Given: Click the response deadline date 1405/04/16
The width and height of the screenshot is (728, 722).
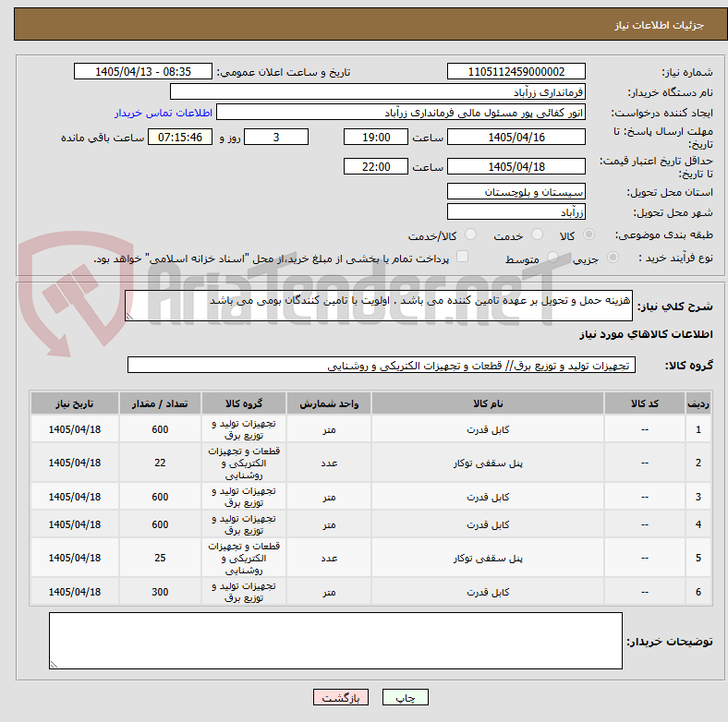Looking at the screenshot, I should (516, 137).
